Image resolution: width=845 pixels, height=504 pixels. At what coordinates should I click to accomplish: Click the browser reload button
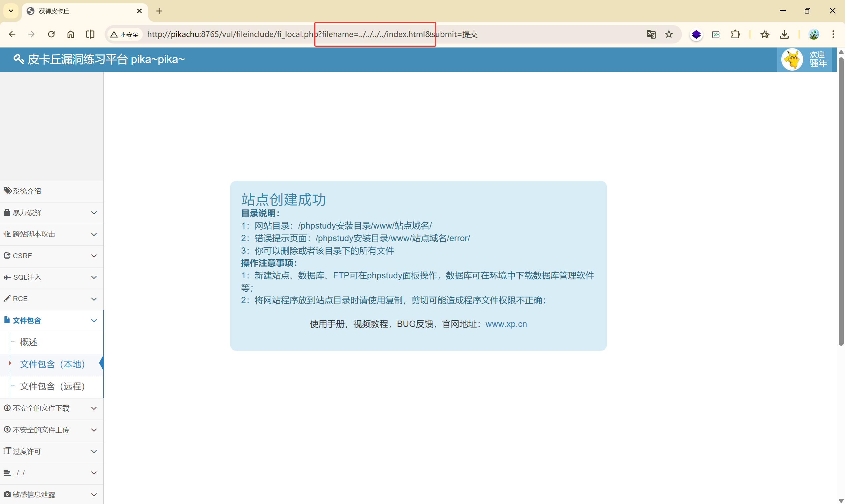(51, 34)
